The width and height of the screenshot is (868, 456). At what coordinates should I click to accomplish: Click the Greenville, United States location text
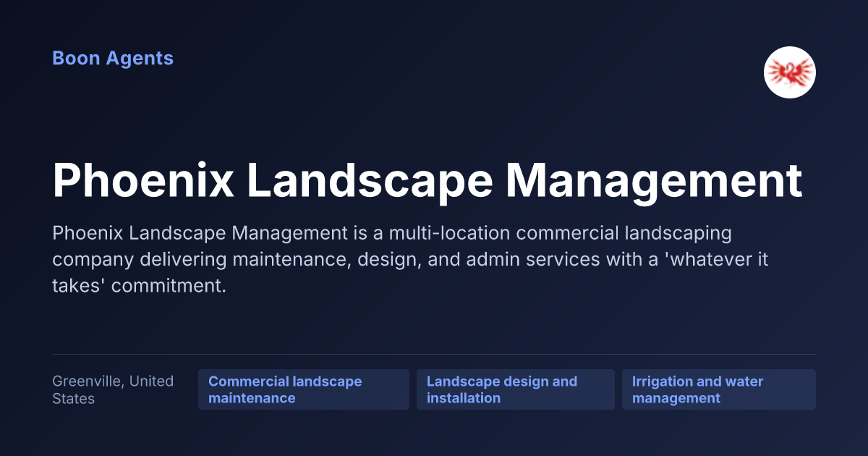[114, 389]
